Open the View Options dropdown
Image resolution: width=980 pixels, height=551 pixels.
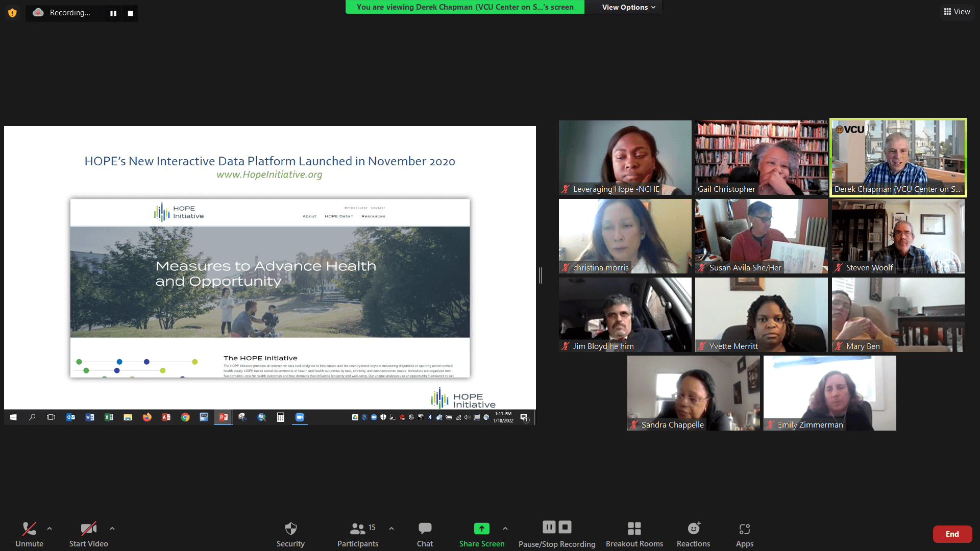(628, 7)
